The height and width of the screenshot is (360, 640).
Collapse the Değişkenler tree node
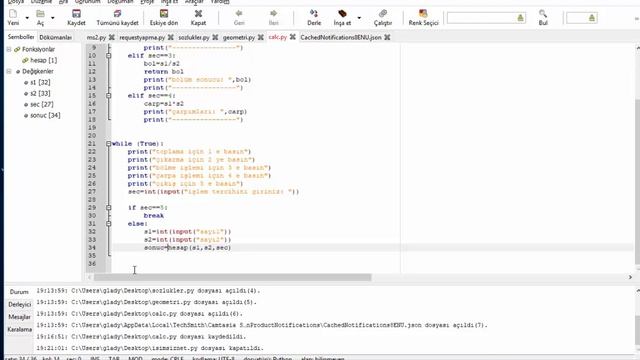(9, 71)
